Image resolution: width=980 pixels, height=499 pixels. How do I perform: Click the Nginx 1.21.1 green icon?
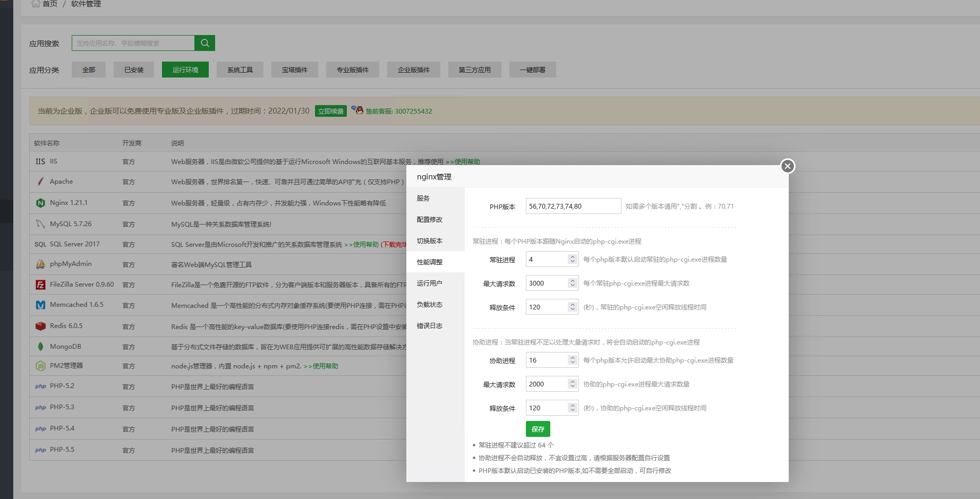tap(40, 203)
